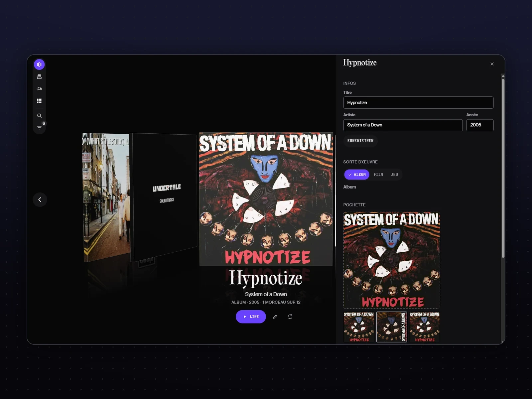Select the coverflow carousel view icon
This screenshot has height=399, width=532.
click(x=39, y=65)
